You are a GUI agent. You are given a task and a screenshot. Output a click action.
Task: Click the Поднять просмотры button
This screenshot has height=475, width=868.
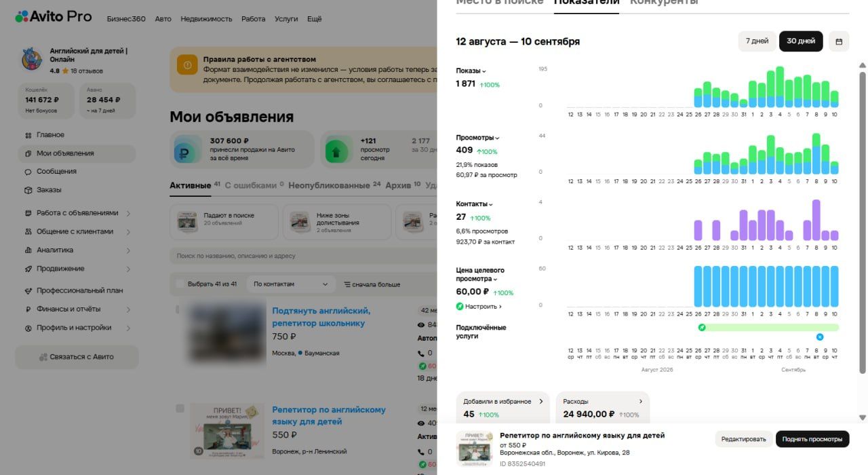(812, 439)
